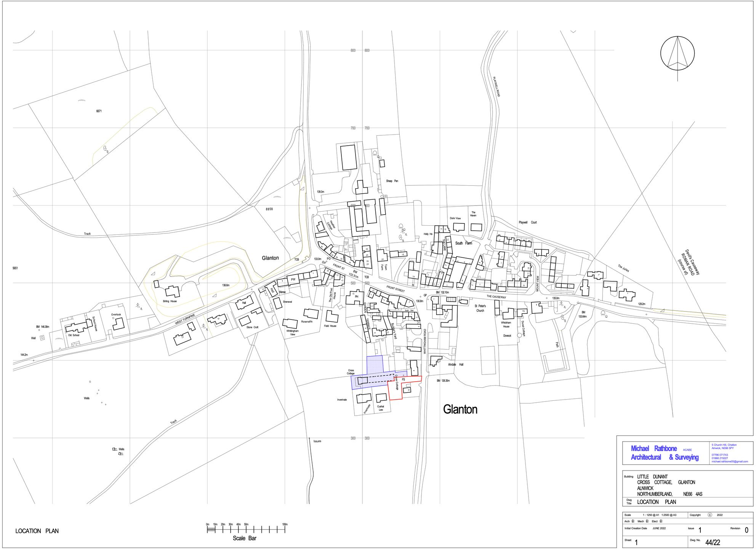756x549 pixels.
Task: Click the WHITTINGHAM ROAD street label
Action: 424,342
